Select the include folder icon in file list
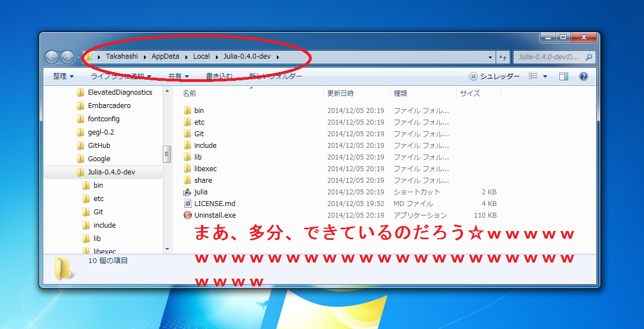This screenshot has width=644, height=329. [187, 146]
